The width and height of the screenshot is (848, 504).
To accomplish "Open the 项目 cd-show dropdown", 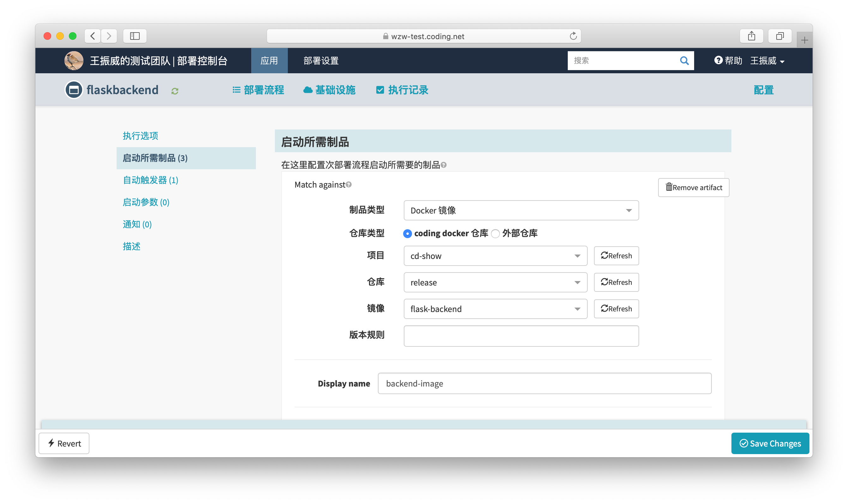I will point(495,256).
